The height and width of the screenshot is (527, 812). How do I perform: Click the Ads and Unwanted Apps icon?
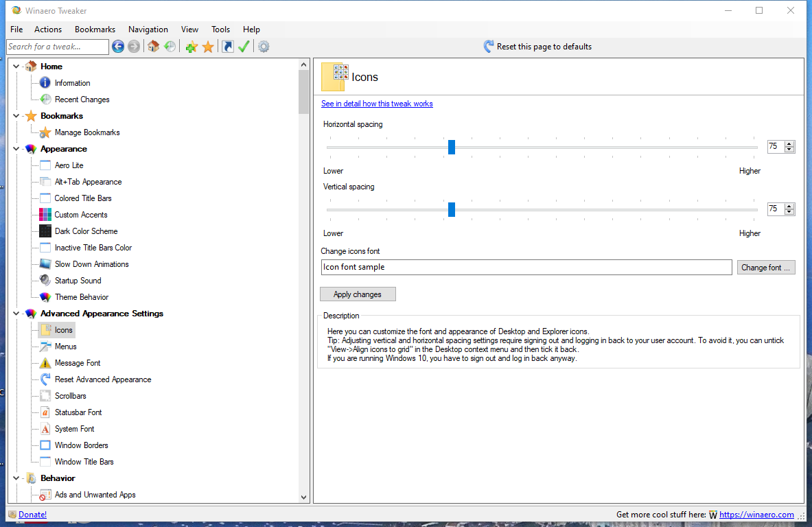(45, 495)
